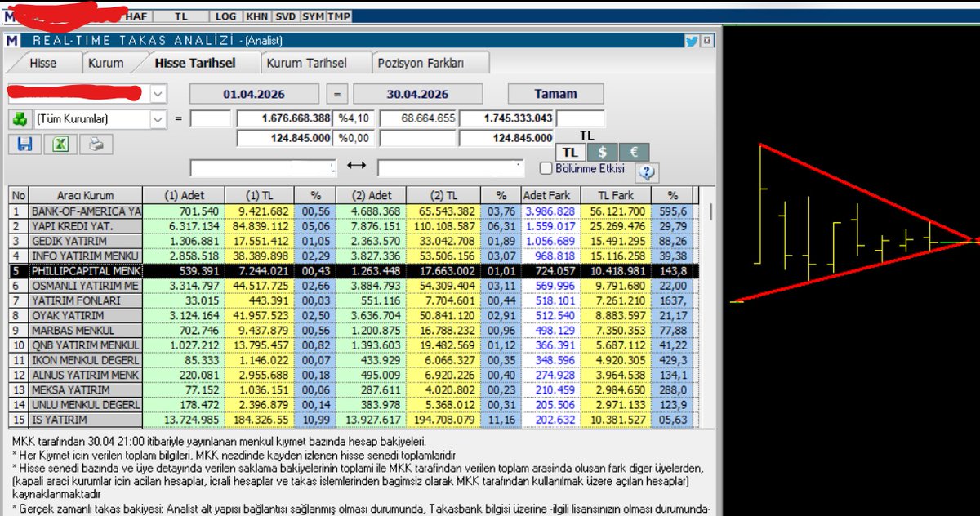Click the TL toolbar button at top

180,16
